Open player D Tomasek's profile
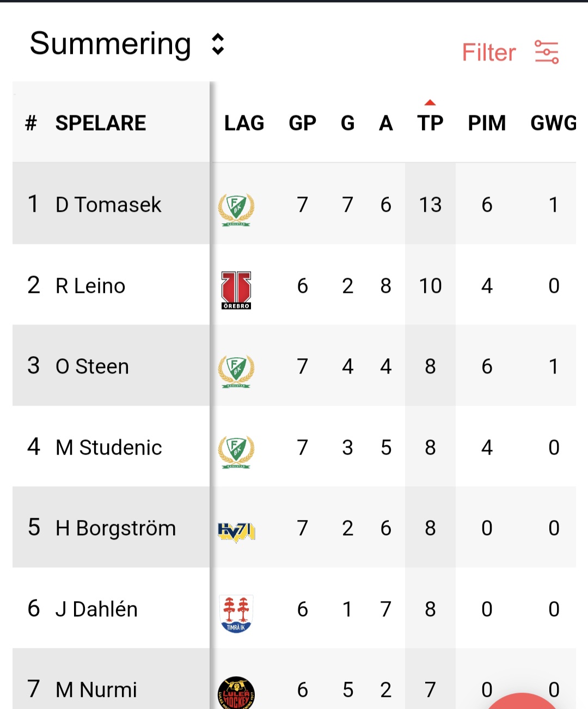The width and height of the screenshot is (588, 709). coord(108,205)
